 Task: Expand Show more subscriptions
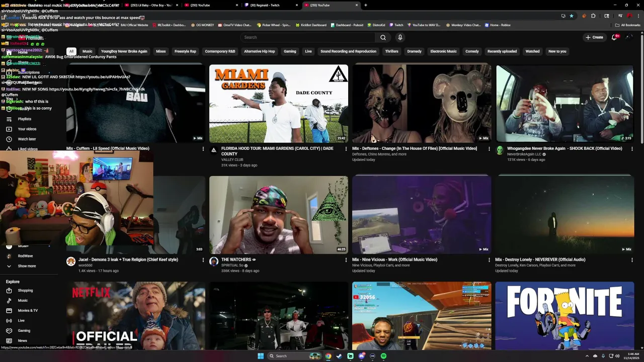(27, 266)
